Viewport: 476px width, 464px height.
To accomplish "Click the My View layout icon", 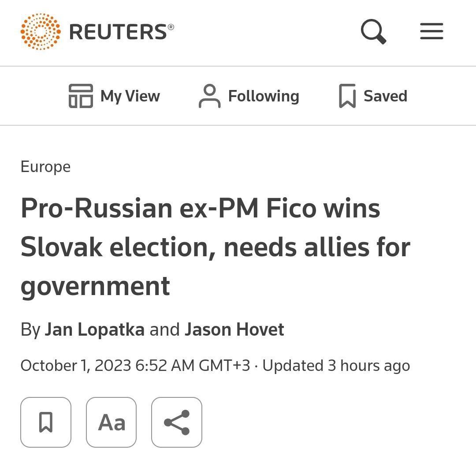I will pyautogui.click(x=81, y=96).
